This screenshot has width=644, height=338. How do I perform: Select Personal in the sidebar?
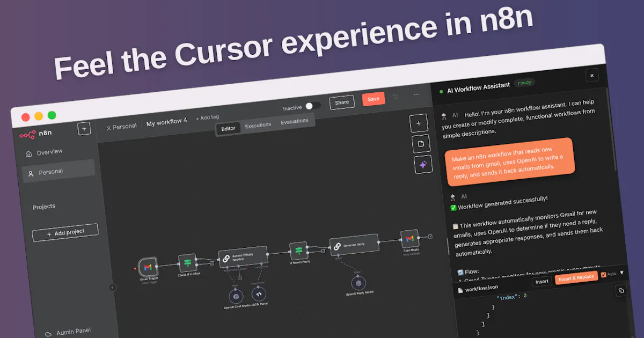[58, 172]
